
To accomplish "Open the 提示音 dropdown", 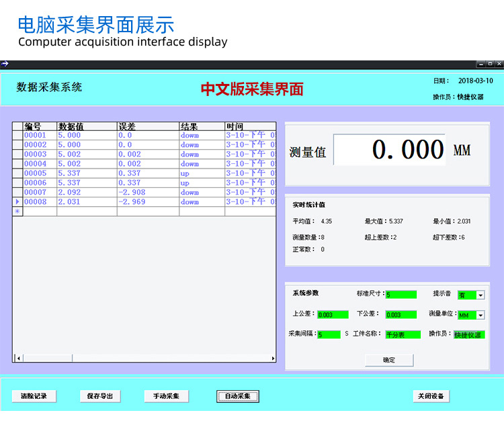I will [480, 295].
